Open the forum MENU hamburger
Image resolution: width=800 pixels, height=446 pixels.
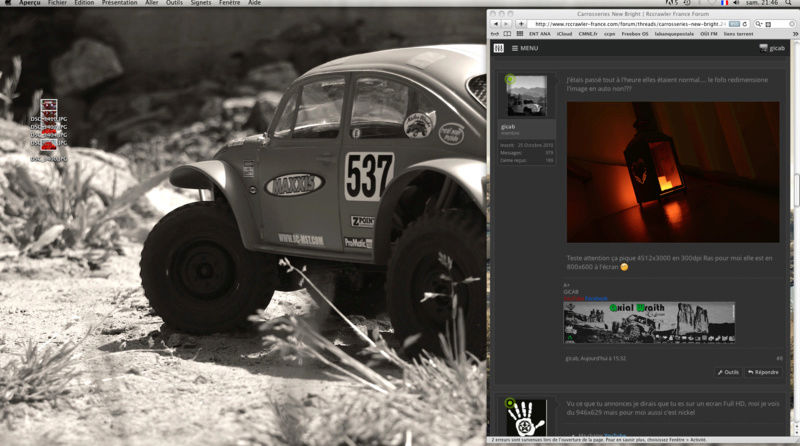click(x=525, y=48)
